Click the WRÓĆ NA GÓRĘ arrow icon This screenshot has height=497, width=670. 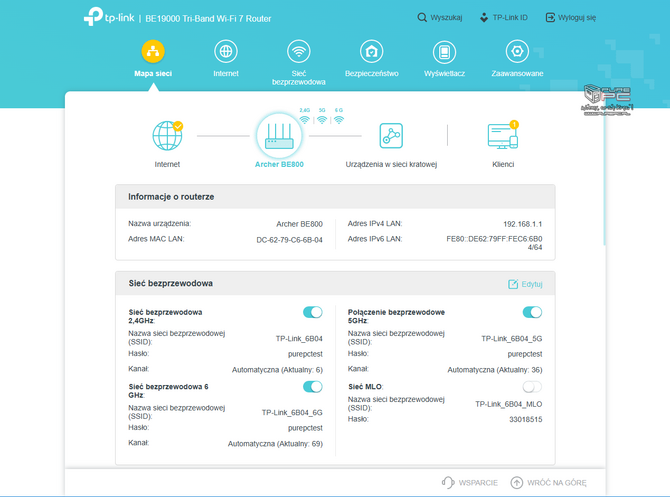pos(517,482)
